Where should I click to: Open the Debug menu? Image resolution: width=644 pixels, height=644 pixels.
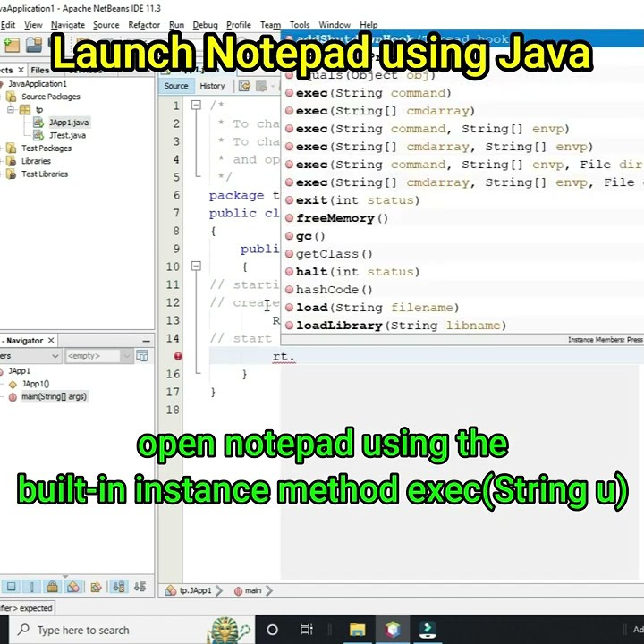click(206, 25)
